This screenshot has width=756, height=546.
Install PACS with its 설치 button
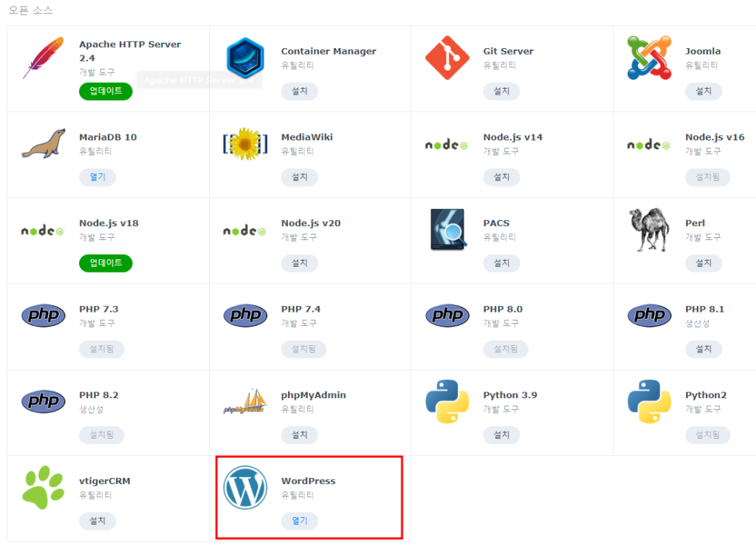(x=501, y=263)
